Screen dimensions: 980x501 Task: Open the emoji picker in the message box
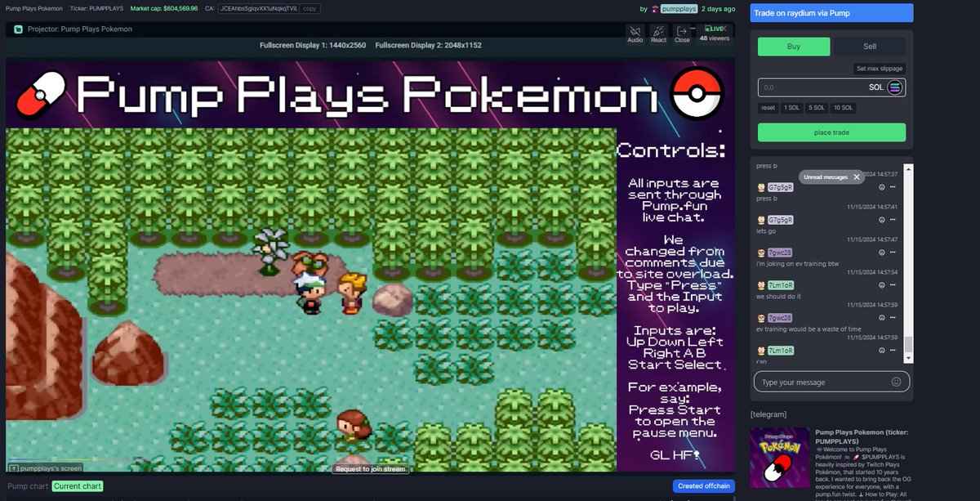(x=896, y=382)
